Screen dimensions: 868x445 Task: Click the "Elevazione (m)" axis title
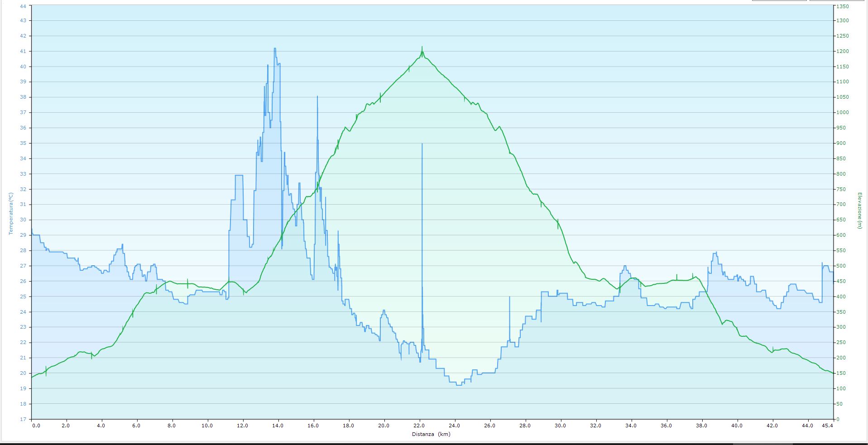859,211
